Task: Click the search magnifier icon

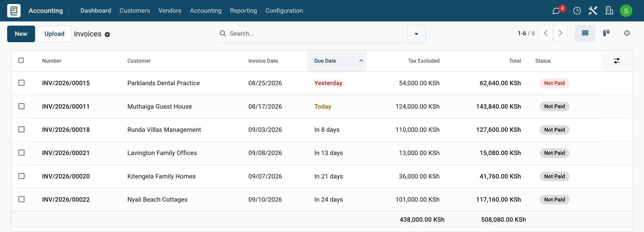Action: click(223, 33)
